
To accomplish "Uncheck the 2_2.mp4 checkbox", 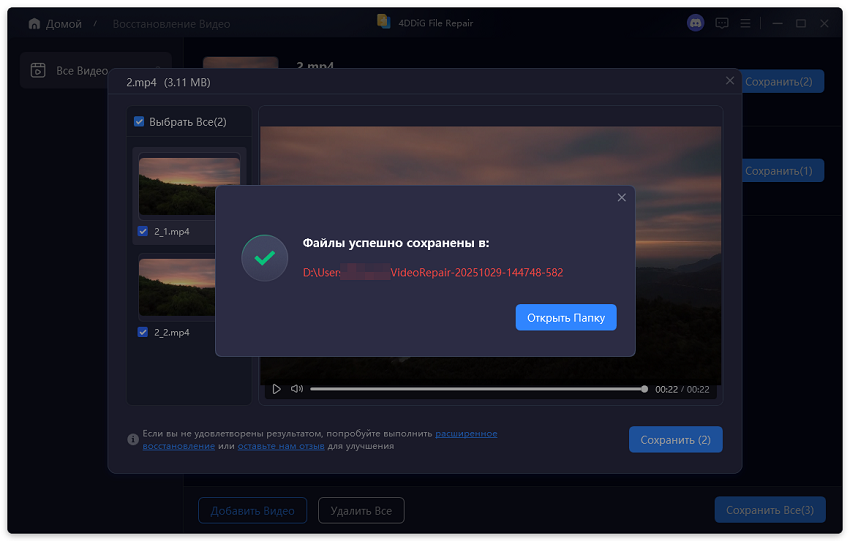I will pos(143,332).
